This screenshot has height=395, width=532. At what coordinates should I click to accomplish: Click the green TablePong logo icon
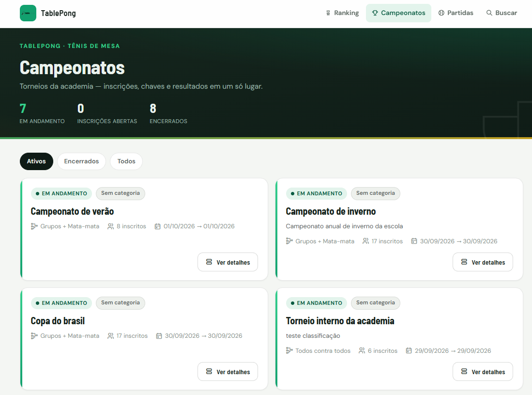click(28, 13)
